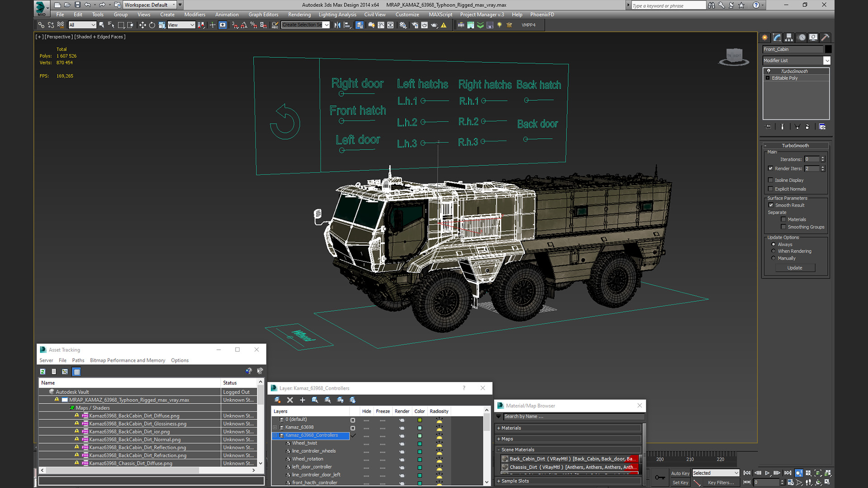Click Delete Layer X icon in Layer dialog
868x488 pixels.
(x=290, y=400)
